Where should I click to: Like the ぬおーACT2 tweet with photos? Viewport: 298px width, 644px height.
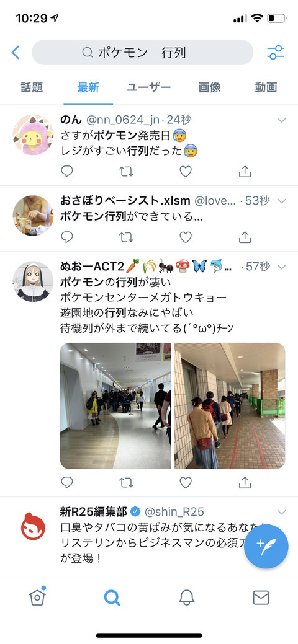pos(186,482)
